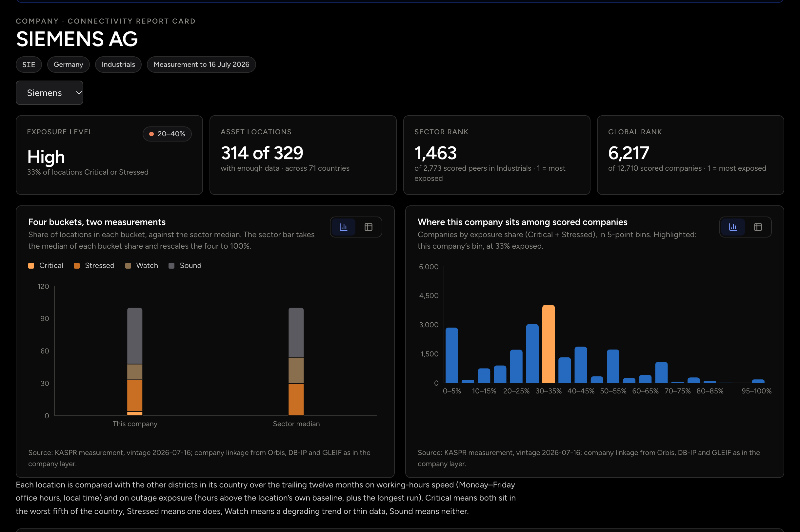Screen dimensions: 800x532
Task: Click the '314 of 329' asset locations value
Action: pos(262,153)
